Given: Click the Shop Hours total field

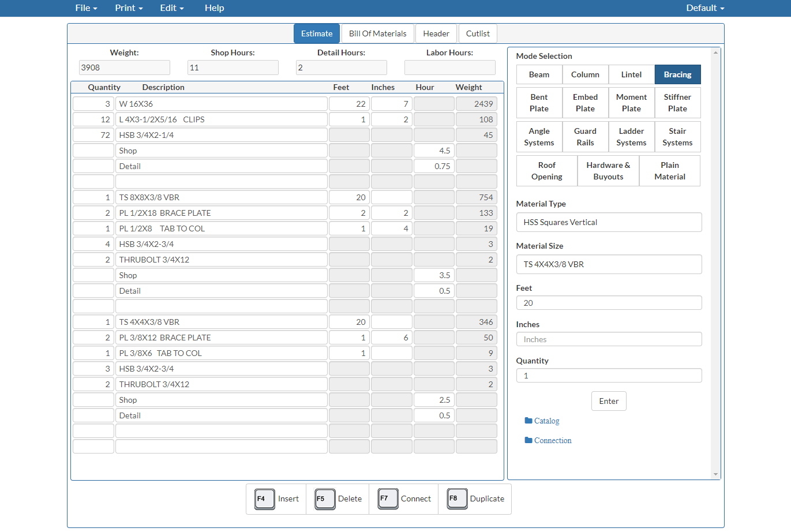Looking at the screenshot, I should pyautogui.click(x=233, y=68).
